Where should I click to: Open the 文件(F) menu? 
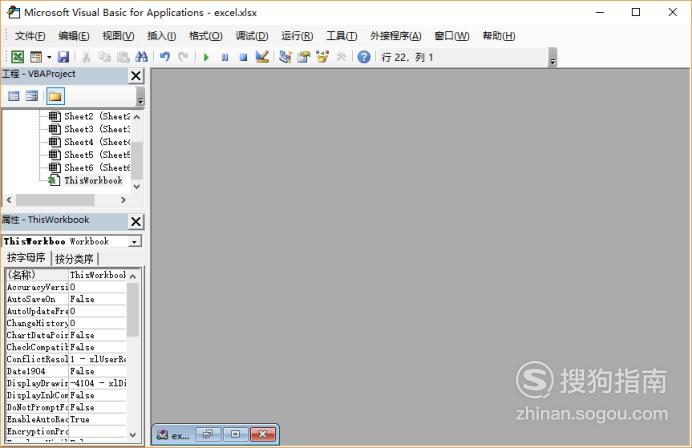click(x=30, y=36)
